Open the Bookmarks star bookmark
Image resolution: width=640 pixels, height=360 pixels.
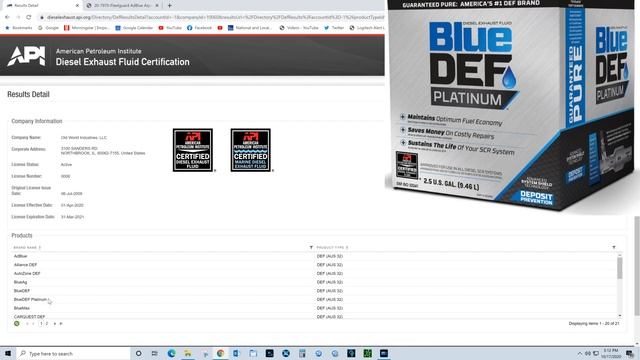pyautogui.click(x=19, y=28)
